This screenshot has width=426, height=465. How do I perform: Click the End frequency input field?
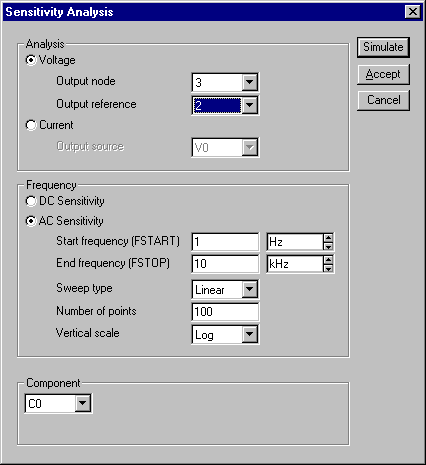point(225,264)
